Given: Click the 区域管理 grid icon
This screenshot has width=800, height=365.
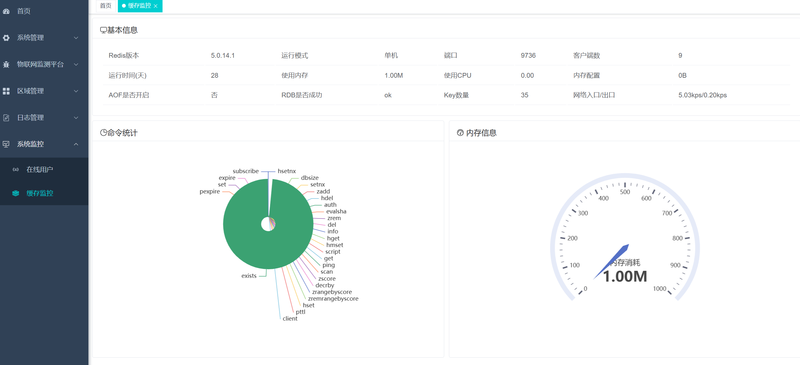Looking at the screenshot, I should coord(6,91).
